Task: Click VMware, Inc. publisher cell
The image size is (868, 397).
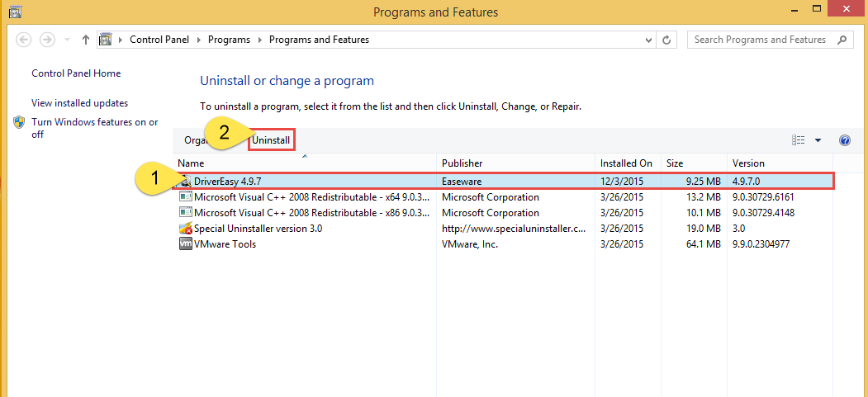Action: (x=470, y=243)
